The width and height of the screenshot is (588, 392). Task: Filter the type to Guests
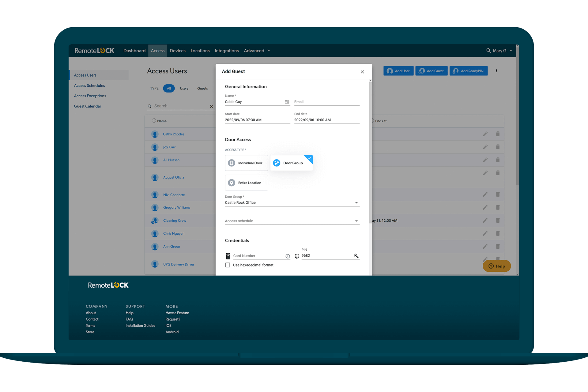202,89
